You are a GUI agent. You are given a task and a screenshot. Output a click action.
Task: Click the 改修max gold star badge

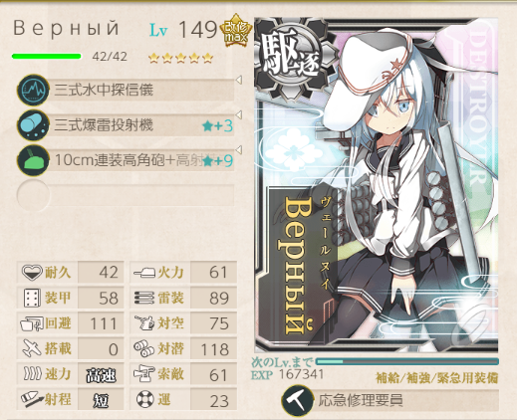coord(236,31)
